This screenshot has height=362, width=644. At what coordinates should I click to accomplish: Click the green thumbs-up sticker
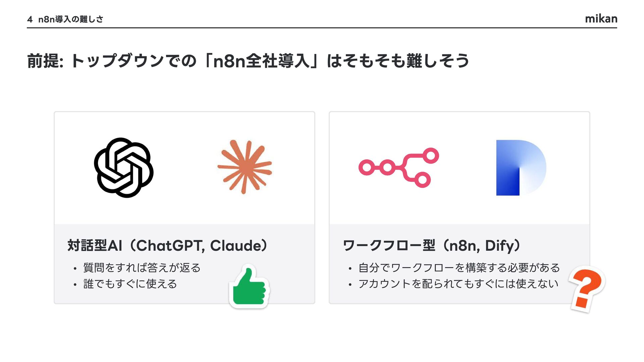250,287
